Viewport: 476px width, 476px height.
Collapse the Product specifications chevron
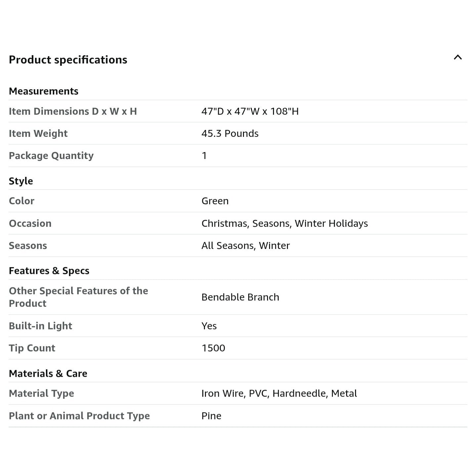click(x=458, y=58)
